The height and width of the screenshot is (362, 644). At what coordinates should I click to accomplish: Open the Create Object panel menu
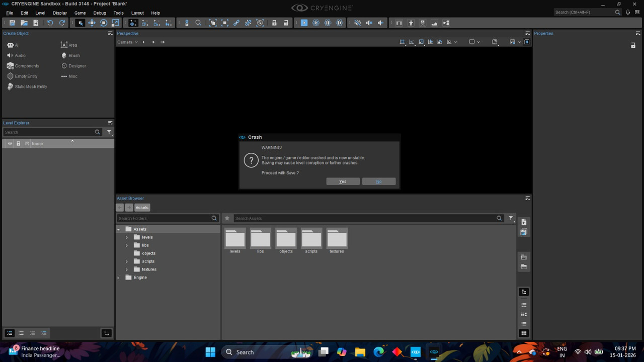coord(110,33)
